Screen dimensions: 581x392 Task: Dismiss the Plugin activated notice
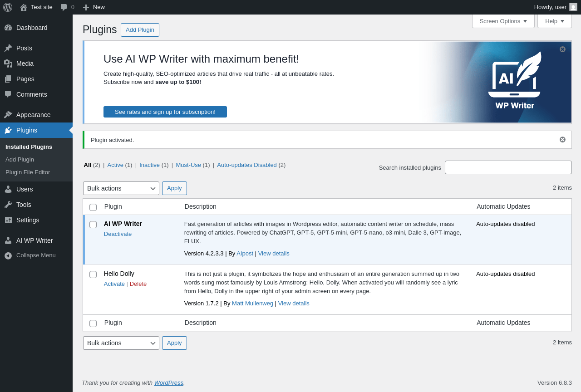point(562,139)
